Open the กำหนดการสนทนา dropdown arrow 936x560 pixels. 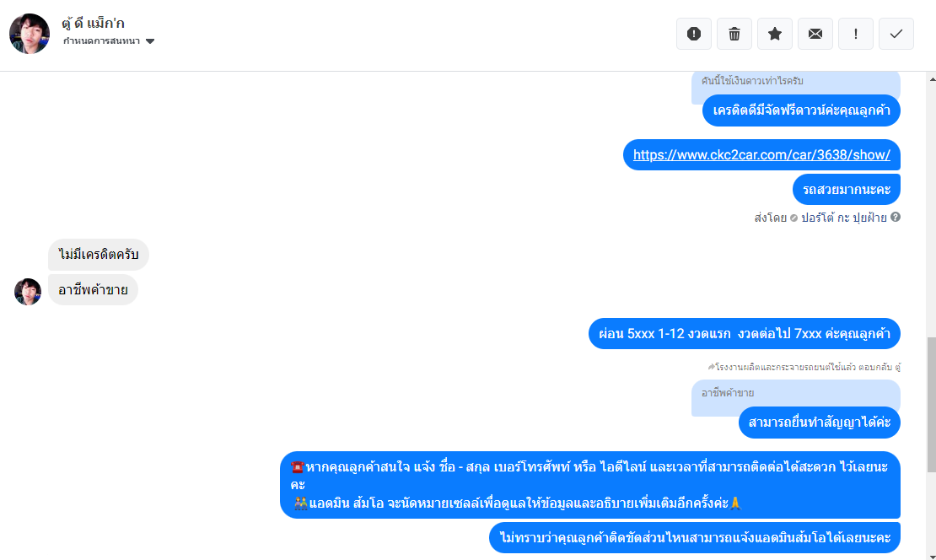click(150, 41)
